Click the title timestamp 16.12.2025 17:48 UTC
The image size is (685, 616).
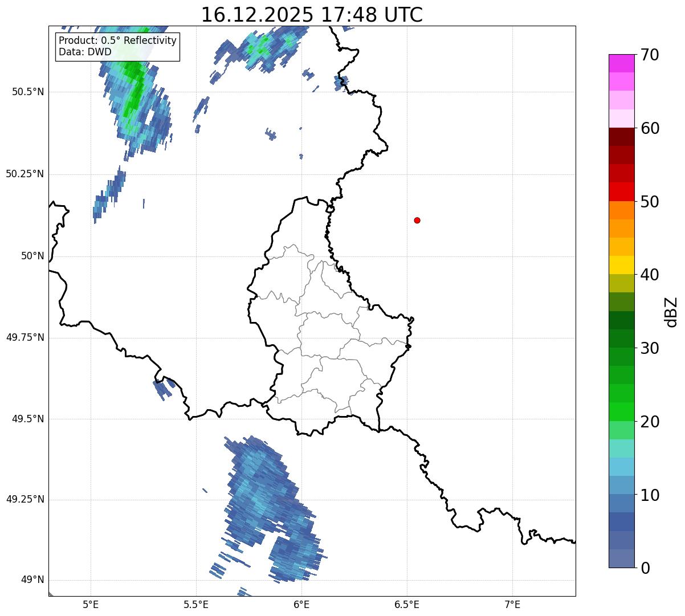(312, 15)
